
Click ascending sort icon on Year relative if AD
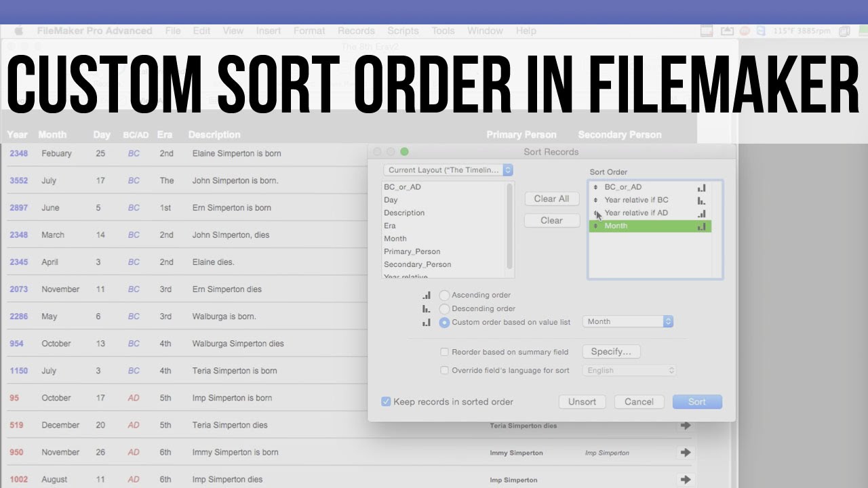701,213
